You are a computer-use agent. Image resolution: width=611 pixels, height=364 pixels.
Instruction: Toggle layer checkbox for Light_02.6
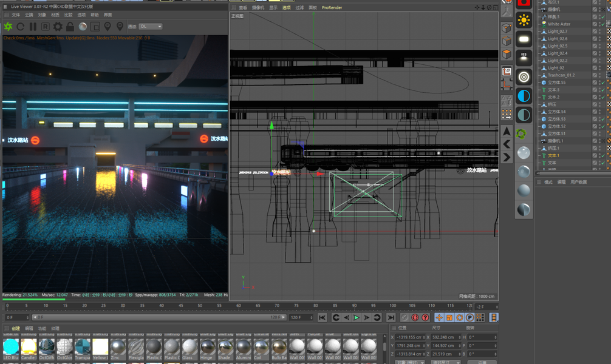click(595, 39)
